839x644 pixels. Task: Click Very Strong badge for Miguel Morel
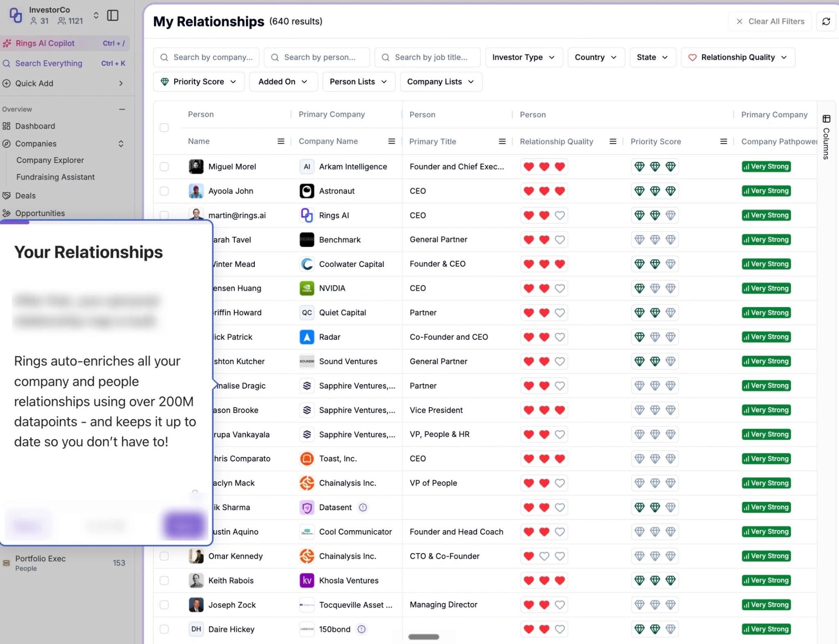pyautogui.click(x=766, y=167)
